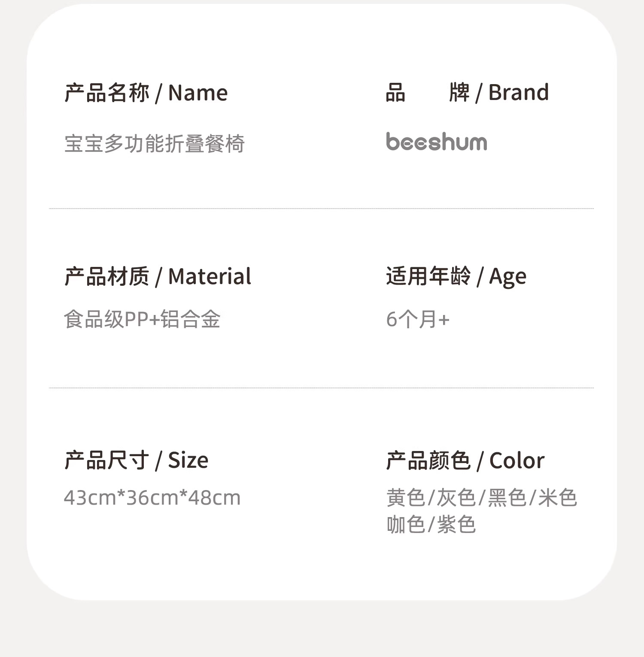This screenshot has height=657, width=644.
Task: Click the 适用年龄 / Age heading
Action: click(456, 276)
